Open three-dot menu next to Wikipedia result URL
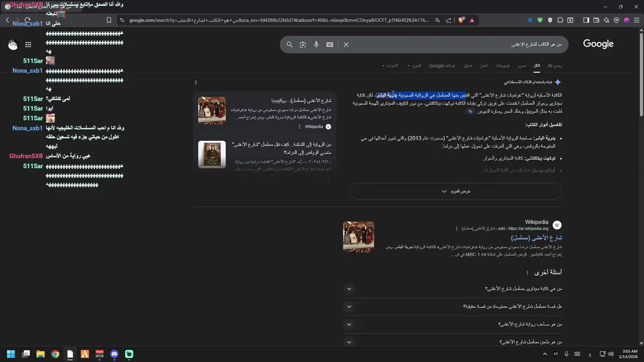The height and width of the screenshot is (362, 644). tap(457, 228)
